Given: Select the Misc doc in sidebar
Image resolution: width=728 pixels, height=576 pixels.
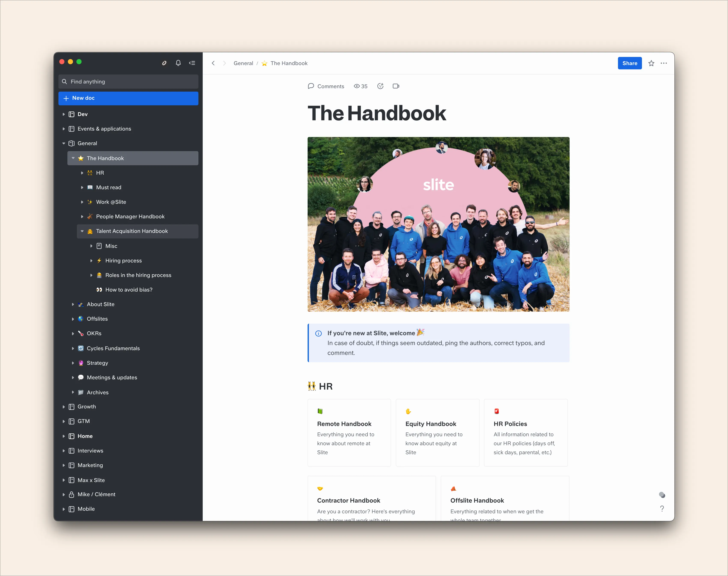Looking at the screenshot, I should [x=111, y=246].
